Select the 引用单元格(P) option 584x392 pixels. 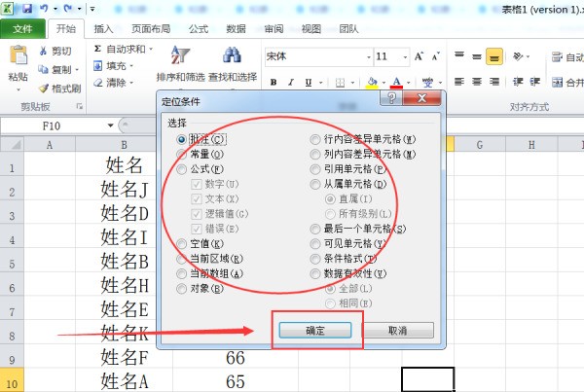pyautogui.click(x=315, y=170)
